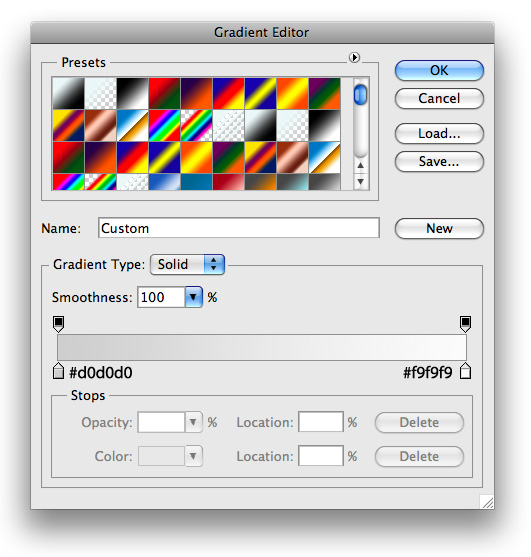
Task: Click the Load... button
Action: [x=439, y=134]
